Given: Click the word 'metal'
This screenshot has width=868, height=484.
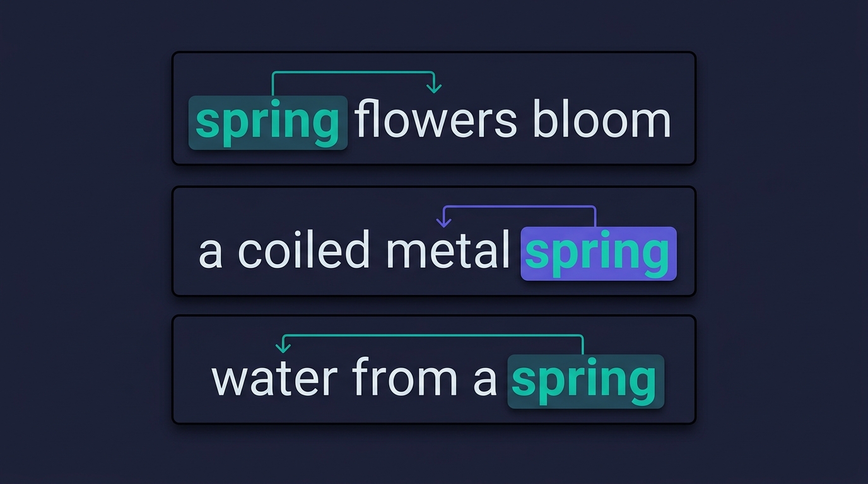Looking at the screenshot, I should (448, 250).
